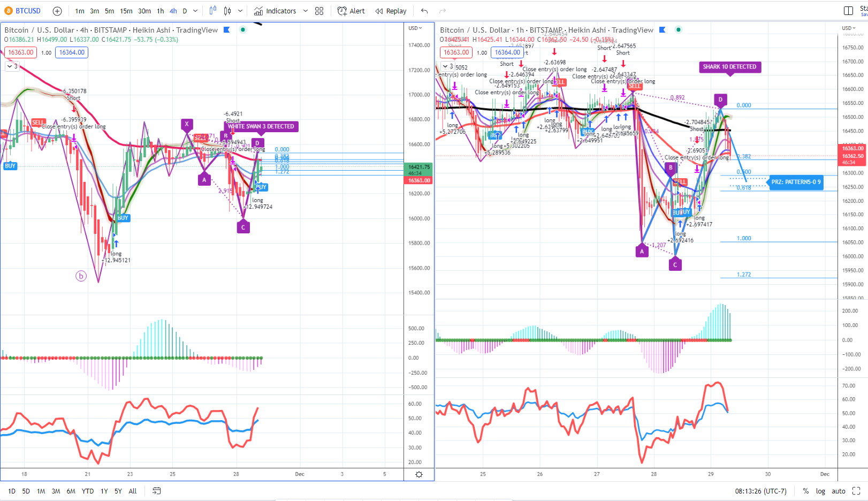Click the buy price 16364.00 on right chart
Viewport: 868px width, 501px height.
[x=507, y=52]
